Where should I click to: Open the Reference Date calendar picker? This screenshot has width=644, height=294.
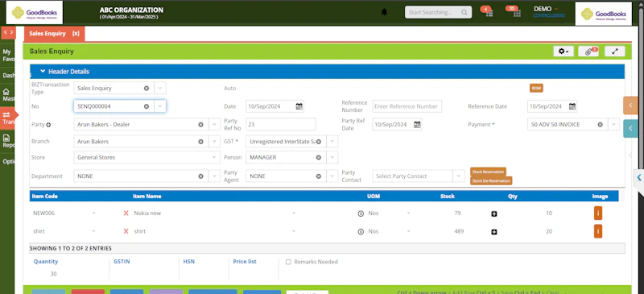572,106
